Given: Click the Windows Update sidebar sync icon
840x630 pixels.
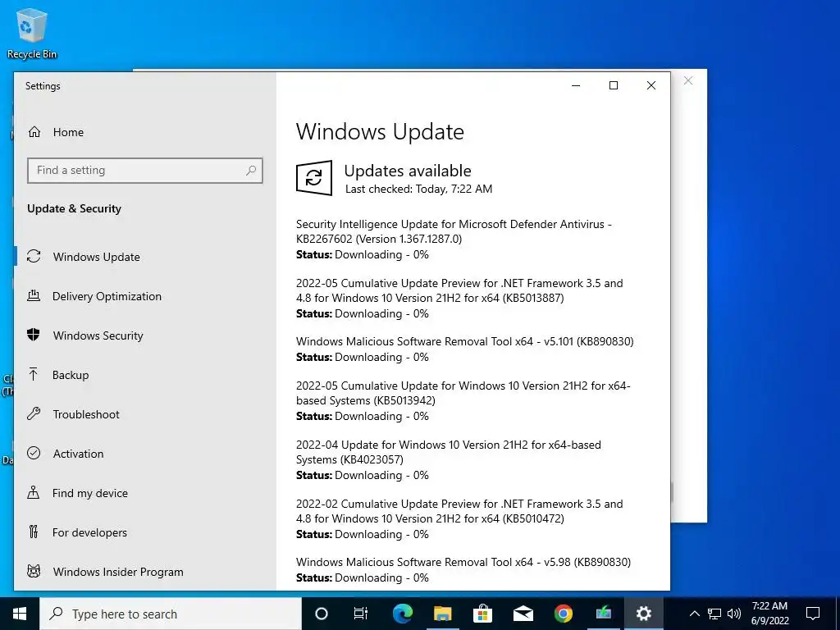Looking at the screenshot, I should click(x=34, y=257).
